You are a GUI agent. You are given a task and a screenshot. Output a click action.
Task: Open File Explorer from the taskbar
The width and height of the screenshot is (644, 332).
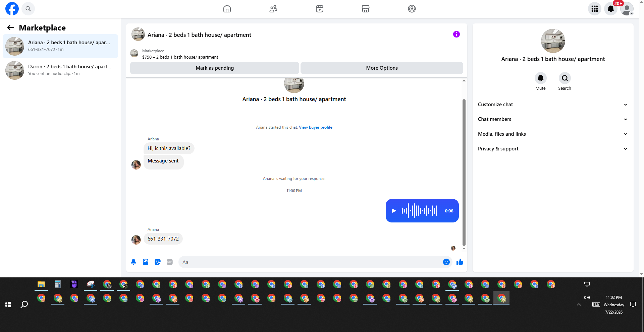[41, 284]
